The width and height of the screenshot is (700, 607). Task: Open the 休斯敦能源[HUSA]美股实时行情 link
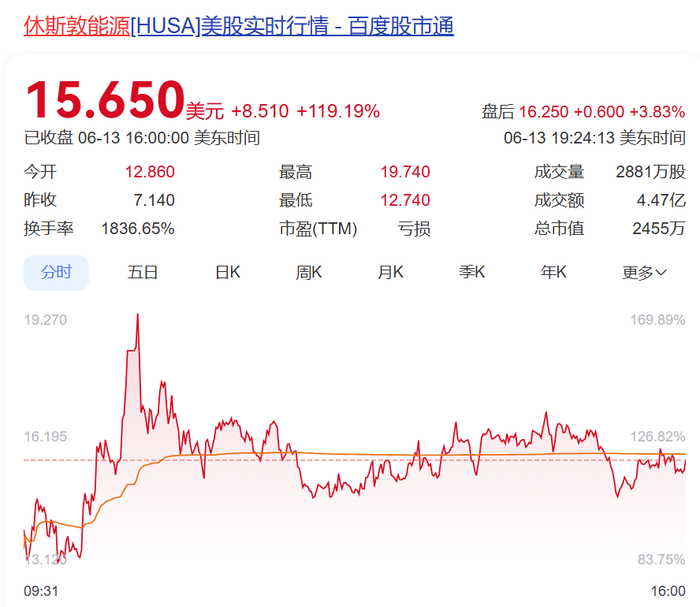[x=239, y=26]
